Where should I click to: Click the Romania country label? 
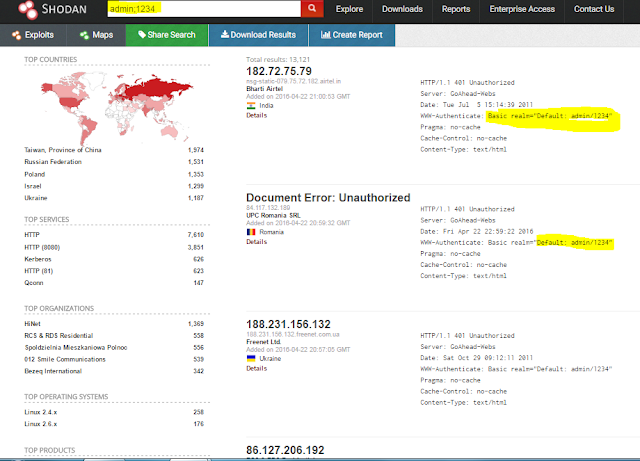[x=271, y=232]
